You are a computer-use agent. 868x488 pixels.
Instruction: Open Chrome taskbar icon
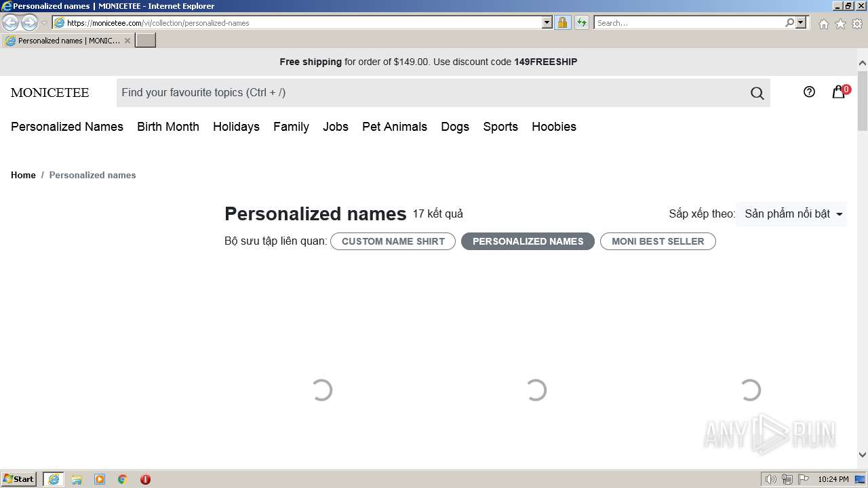pyautogui.click(x=123, y=479)
